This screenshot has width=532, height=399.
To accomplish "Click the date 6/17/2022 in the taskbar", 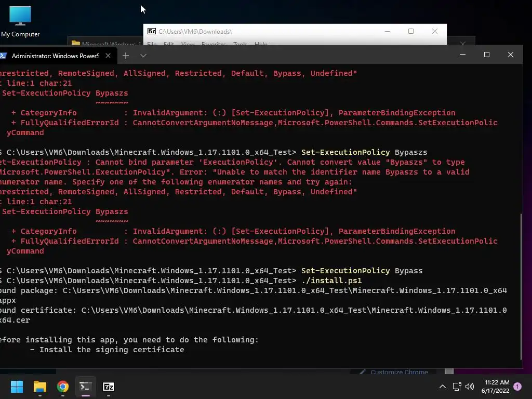I will click(495, 391).
